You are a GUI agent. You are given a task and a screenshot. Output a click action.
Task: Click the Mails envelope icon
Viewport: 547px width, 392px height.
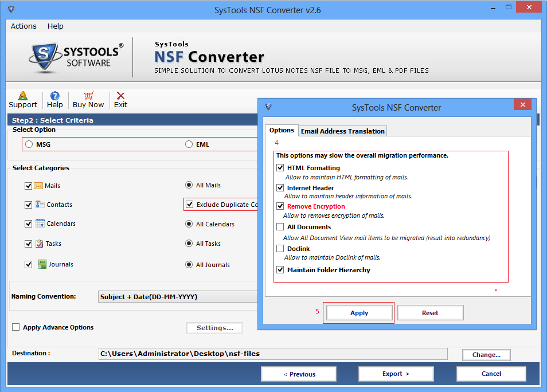click(x=38, y=186)
